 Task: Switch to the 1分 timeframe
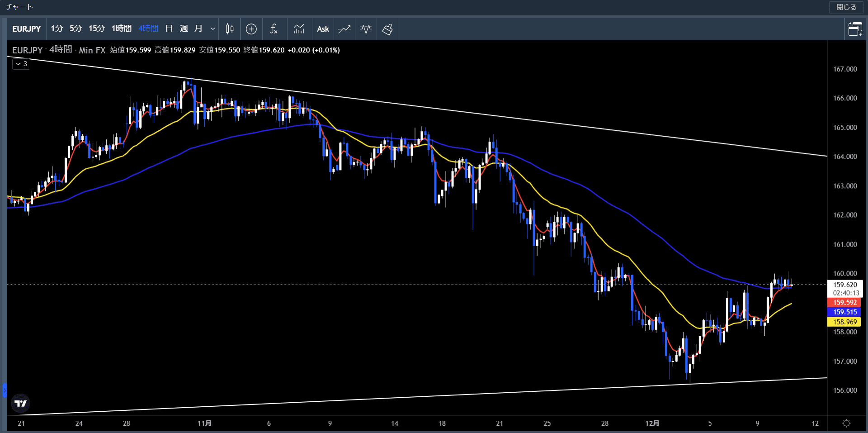[57, 29]
